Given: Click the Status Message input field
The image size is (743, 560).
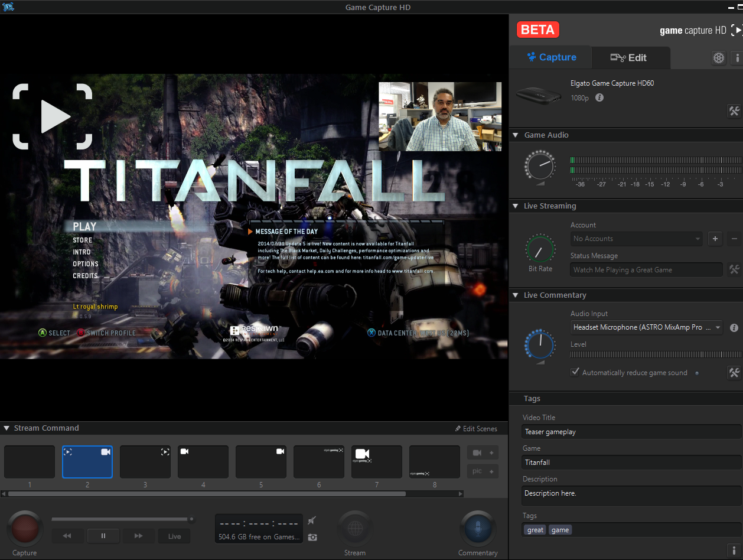Looking at the screenshot, I should (x=647, y=269).
